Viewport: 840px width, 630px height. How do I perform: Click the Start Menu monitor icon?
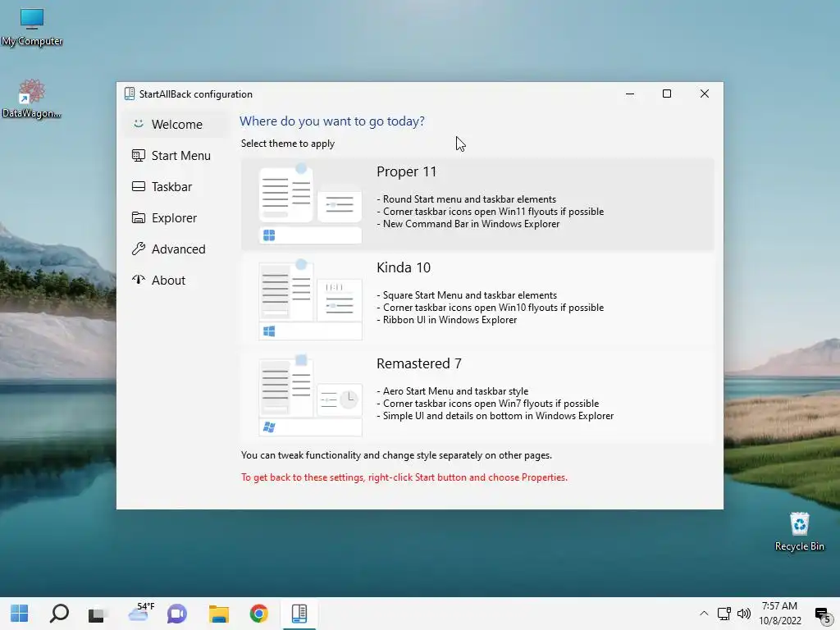pyautogui.click(x=138, y=155)
